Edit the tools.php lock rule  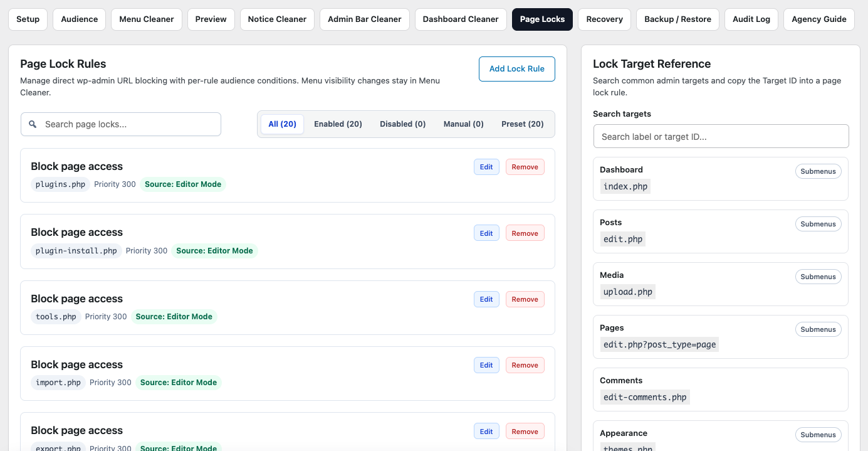[x=486, y=299]
